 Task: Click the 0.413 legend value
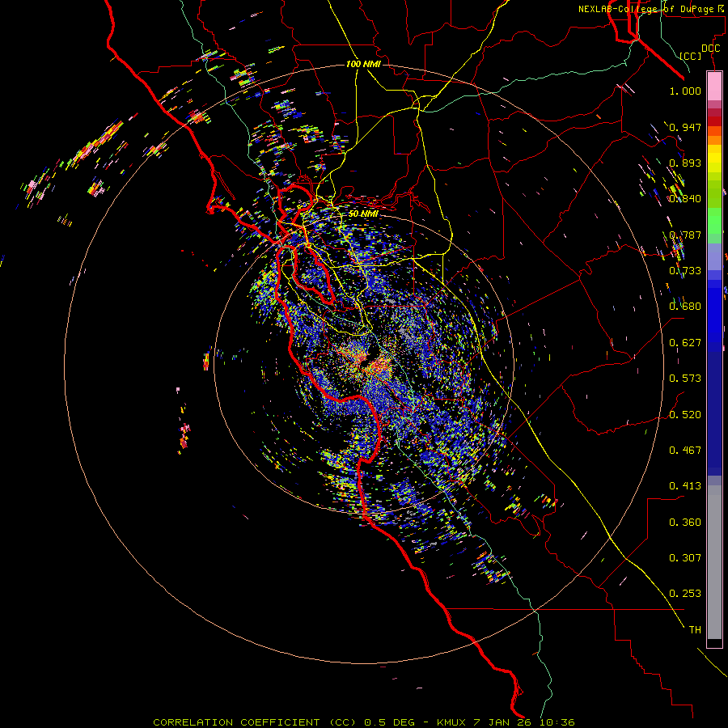pos(685,486)
